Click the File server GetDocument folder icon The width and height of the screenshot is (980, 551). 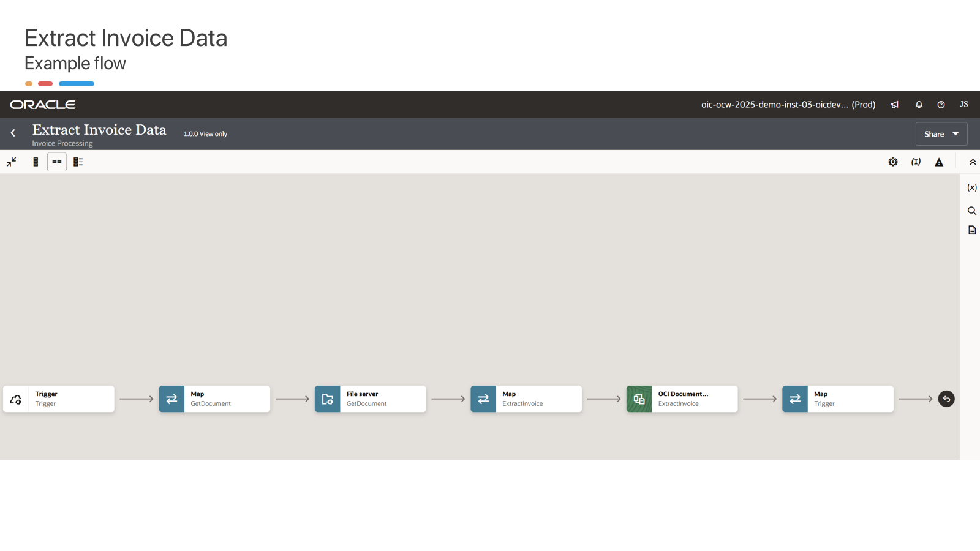(327, 399)
